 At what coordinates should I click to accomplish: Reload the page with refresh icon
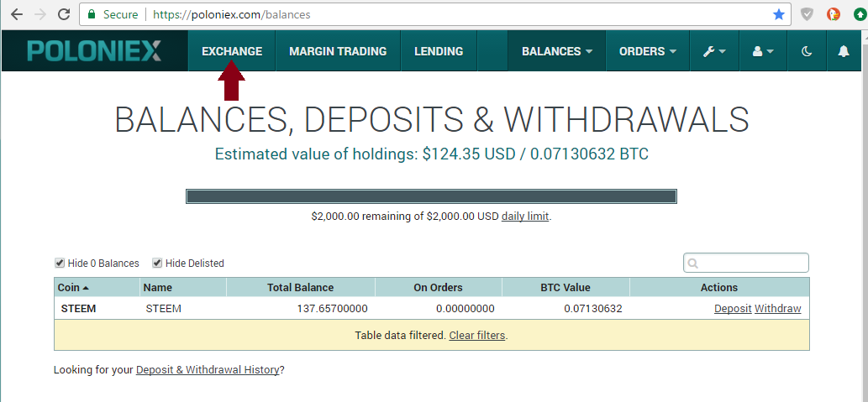(64, 14)
